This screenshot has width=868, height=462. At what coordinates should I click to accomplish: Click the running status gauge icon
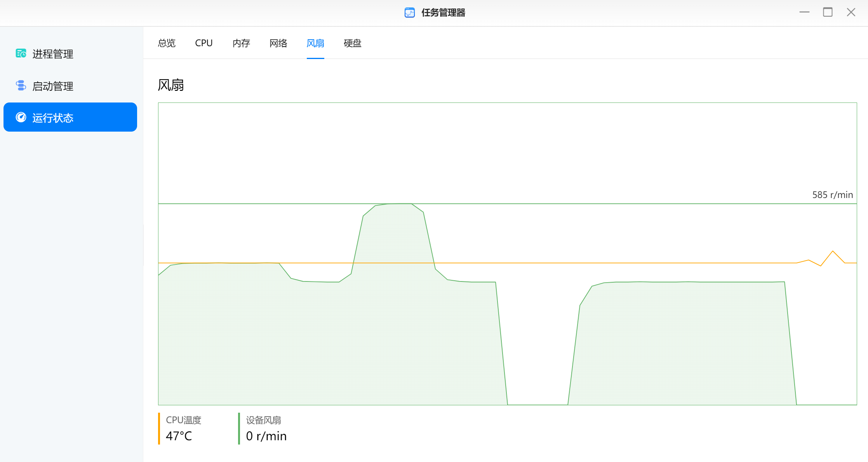tap(21, 117)
